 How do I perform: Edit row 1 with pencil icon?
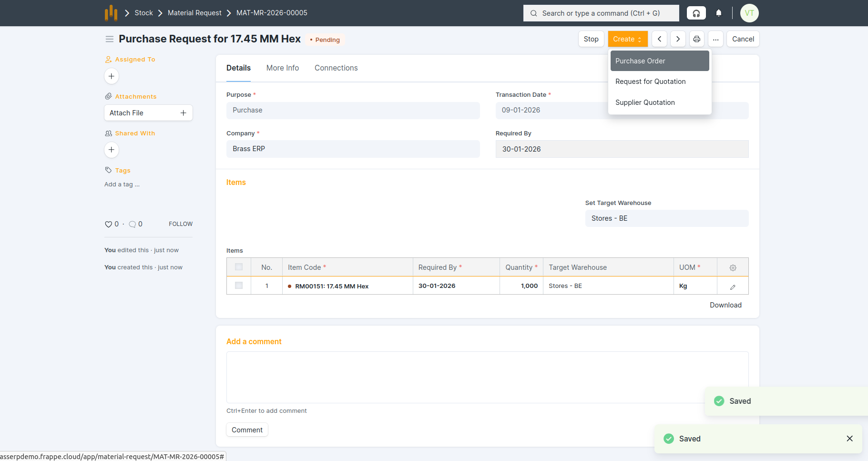pyautogui.click(x=733, y=287)
